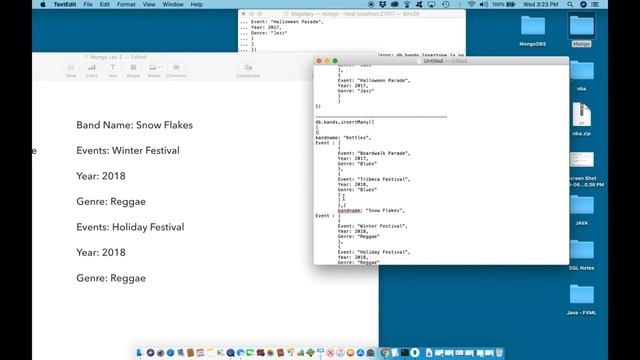Open the Edit menu
Screen dimensions: 640x360
point(105,4)
